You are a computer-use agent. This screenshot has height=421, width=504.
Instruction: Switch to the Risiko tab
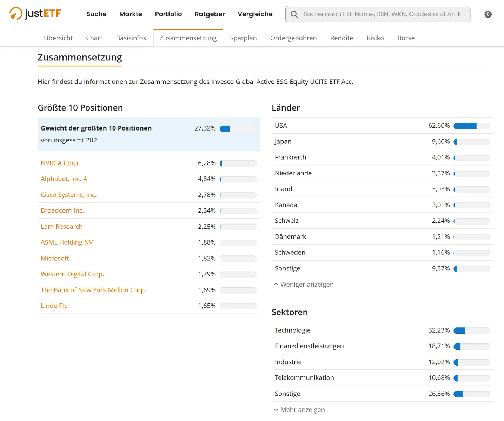point(375,38)
